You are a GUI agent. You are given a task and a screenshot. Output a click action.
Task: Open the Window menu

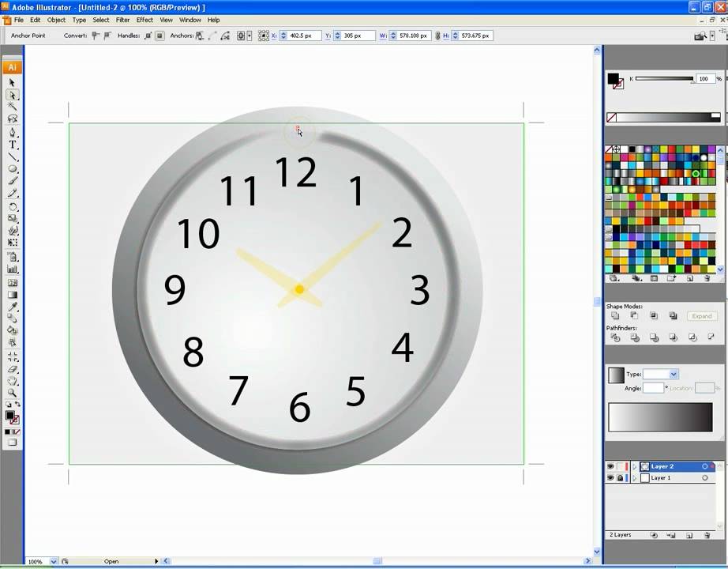tap(190, 20)
